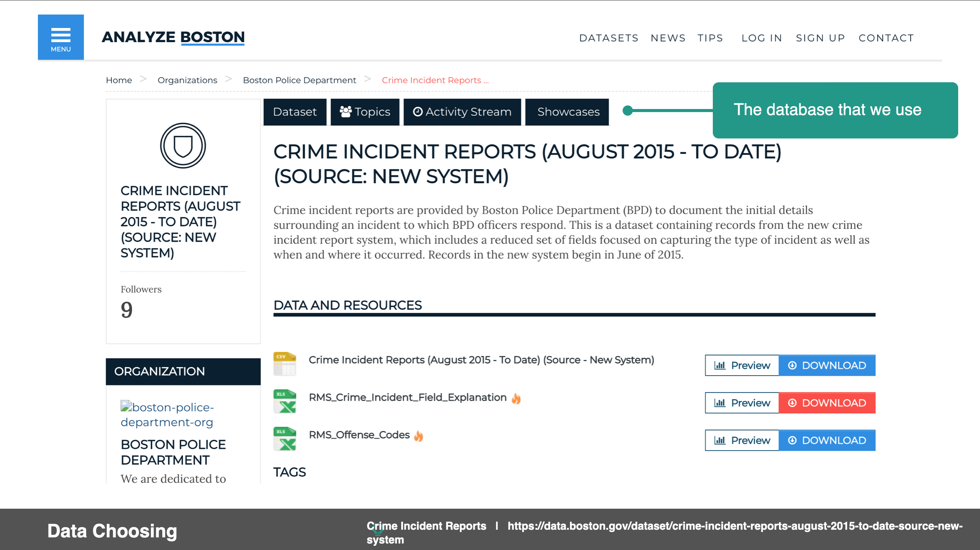Image resolution: width=980 pixels, height=550 pixels.
Task: Click the flame icon beside RMS_Offense_Codes
Action: click(419, 436)
